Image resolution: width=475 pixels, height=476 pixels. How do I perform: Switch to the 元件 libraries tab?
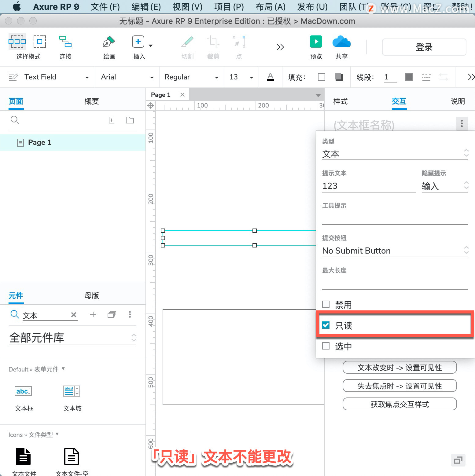[16, 295]
